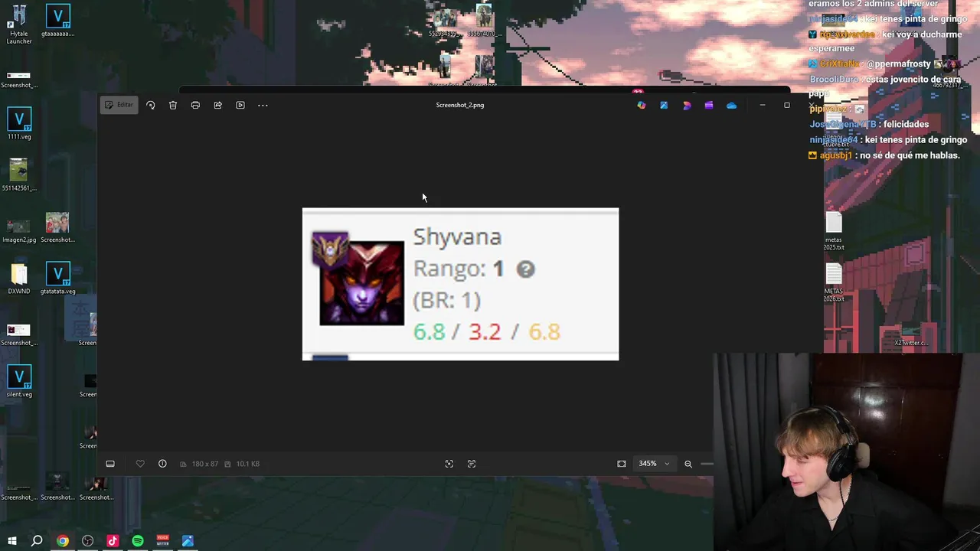980x551 pixels.
Task: Click the Shyvana champion portrait in the image
Action: 361,283
